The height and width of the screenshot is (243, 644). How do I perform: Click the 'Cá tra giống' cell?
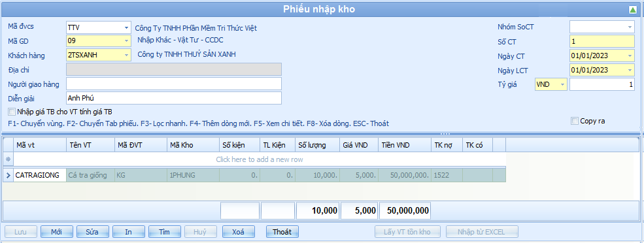point(90,175)
